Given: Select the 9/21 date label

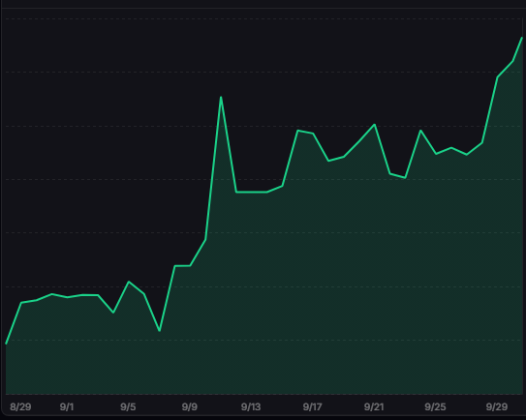Looking at the screenshot, I should (x=374, y=406).
